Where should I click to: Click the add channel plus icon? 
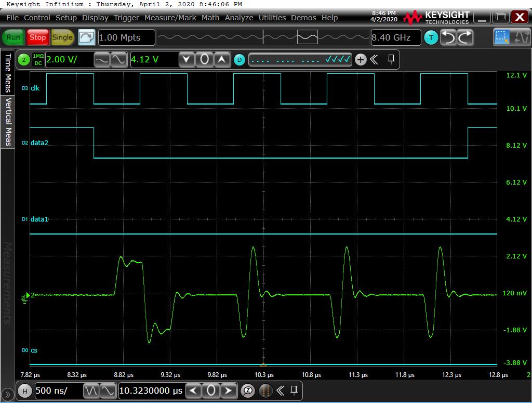(361, 60)
